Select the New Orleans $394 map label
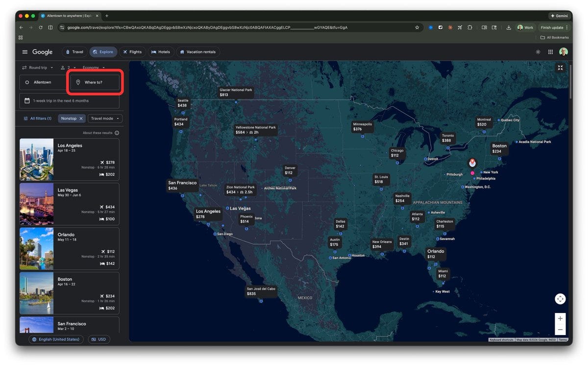Image resolution: width=588 pixels, height=366 pixels. (x=382, y=244)
